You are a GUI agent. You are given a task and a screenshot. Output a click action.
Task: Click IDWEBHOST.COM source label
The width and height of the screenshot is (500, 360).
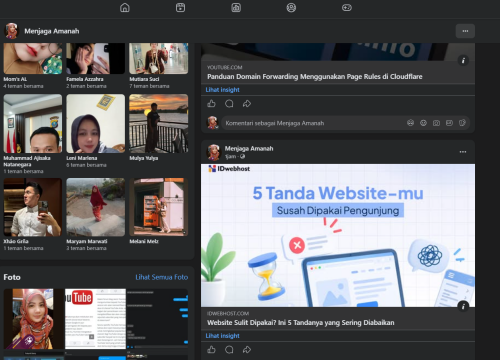coord(228,313)
